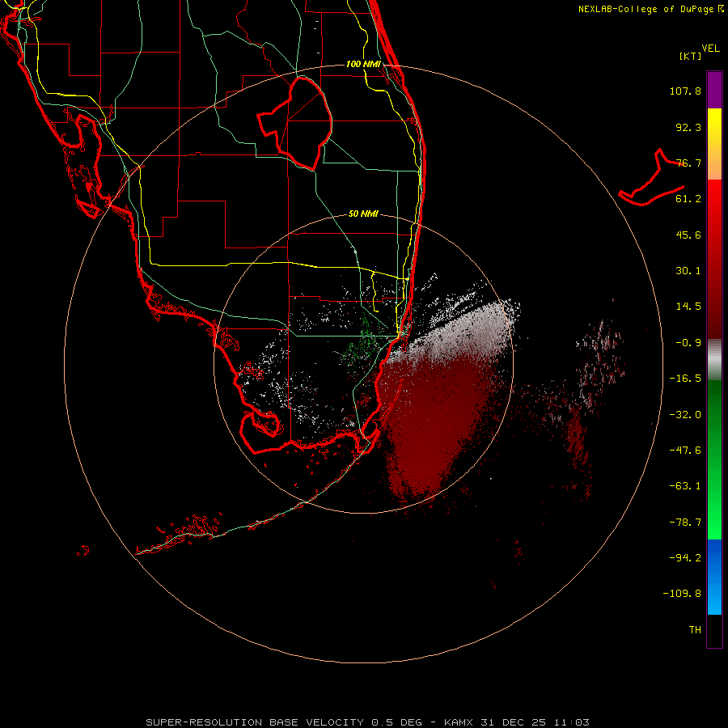728x728 pixels.
Task: Click the VEL legend title
Action: (x=710, y=49)
